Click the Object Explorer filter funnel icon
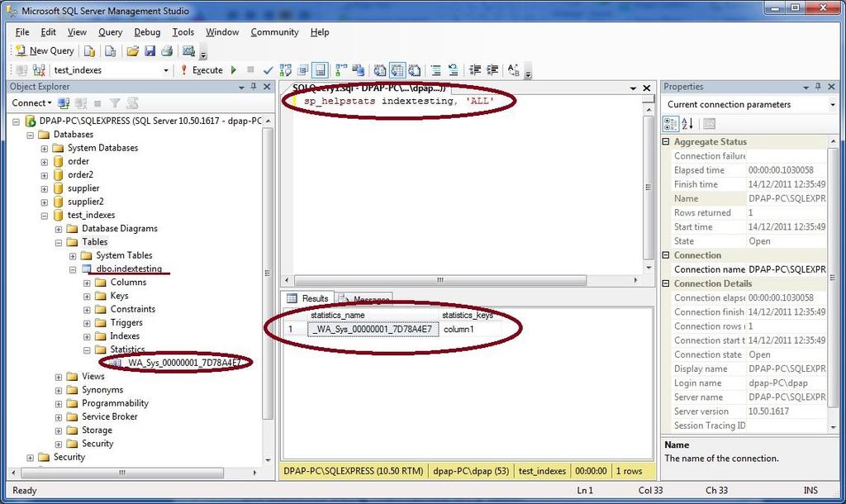Viewport: 846px width, 504px height. (x=114, y=103)
